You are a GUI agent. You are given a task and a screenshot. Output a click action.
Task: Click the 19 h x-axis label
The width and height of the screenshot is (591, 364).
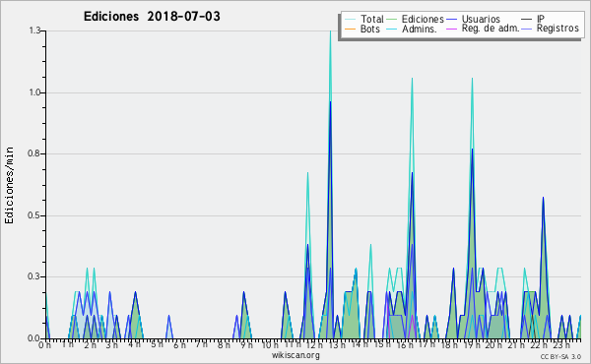471,344
